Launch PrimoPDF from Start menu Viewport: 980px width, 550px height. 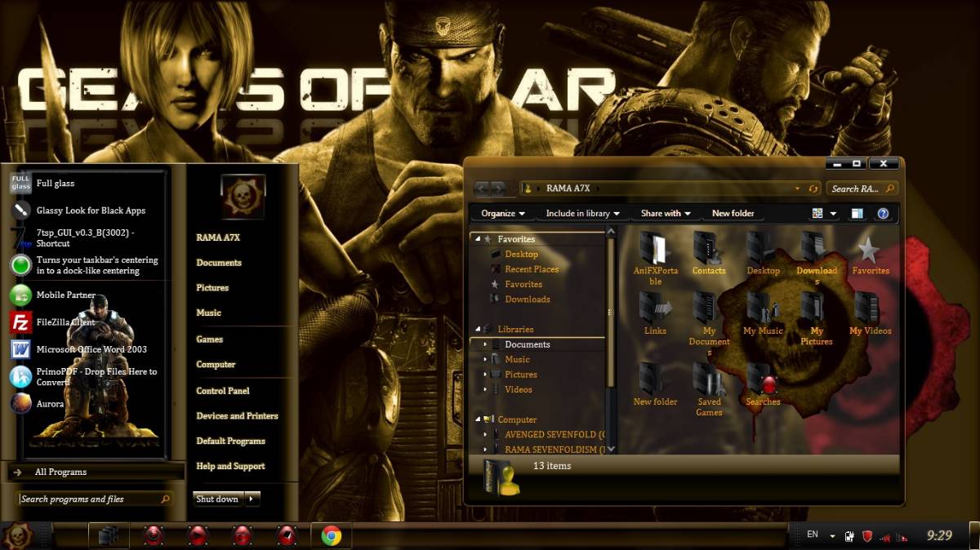pyautogui.click(x=83, y=376)
